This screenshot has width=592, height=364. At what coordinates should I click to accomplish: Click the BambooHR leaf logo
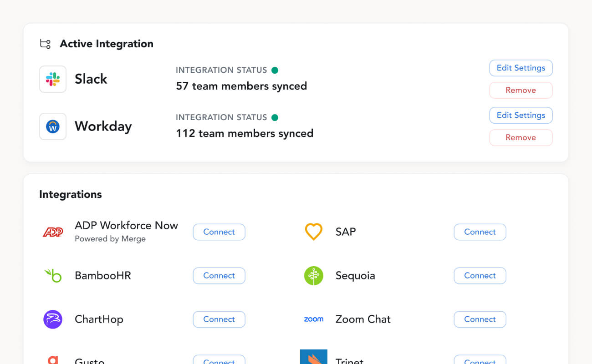click(x=53, y=275)
